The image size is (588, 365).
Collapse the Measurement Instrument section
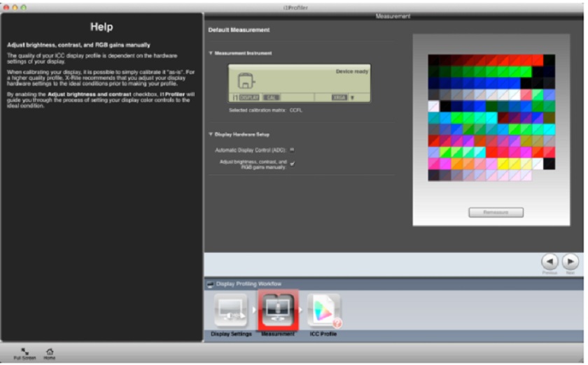tap(211, 53)
